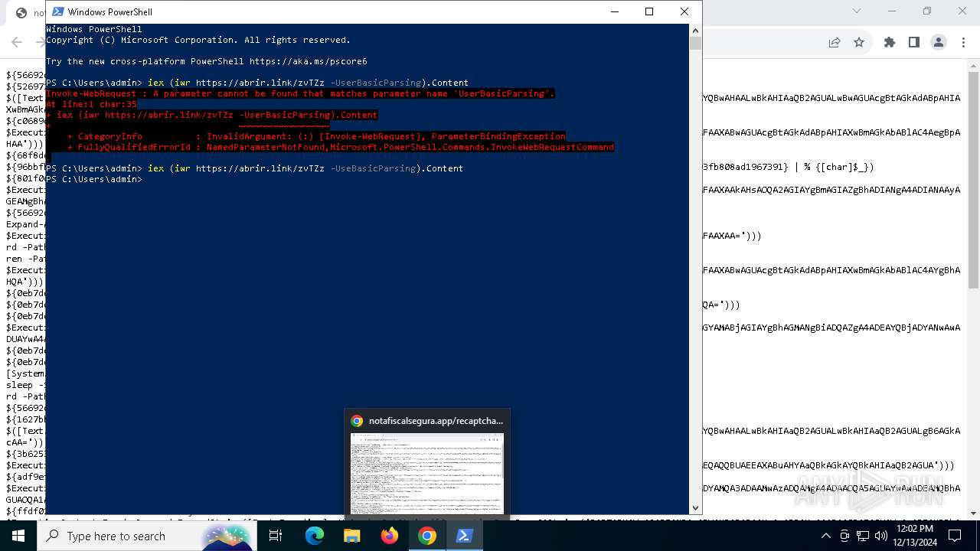Open Chrome three-dot menu
This screenshot has width=980, height=551.
pos(962,43)
